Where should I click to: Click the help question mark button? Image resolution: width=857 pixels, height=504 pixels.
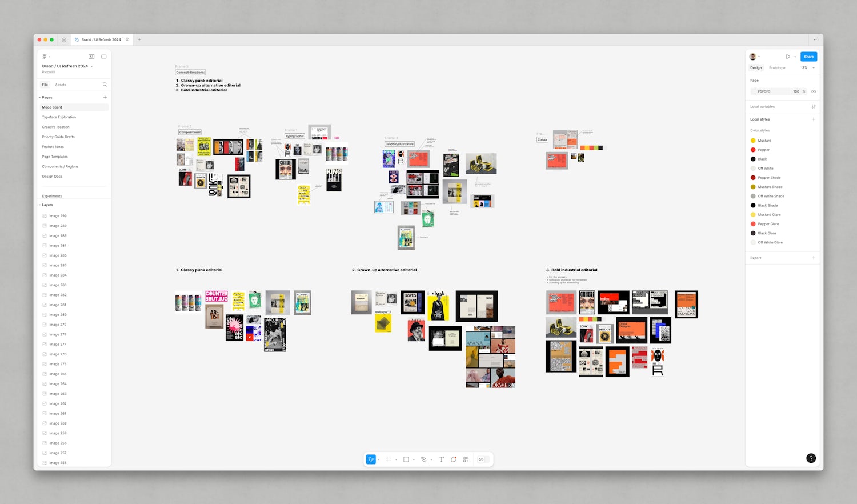point(811,458)
